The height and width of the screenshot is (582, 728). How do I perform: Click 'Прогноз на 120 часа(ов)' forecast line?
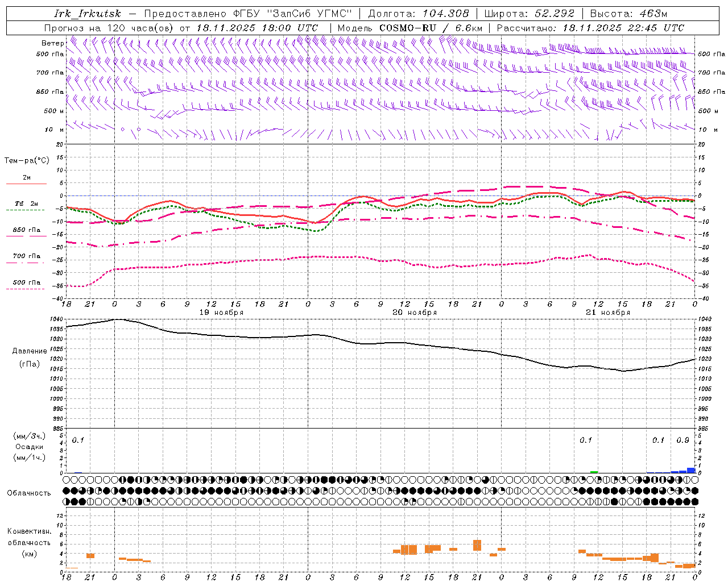pos(109,28)
